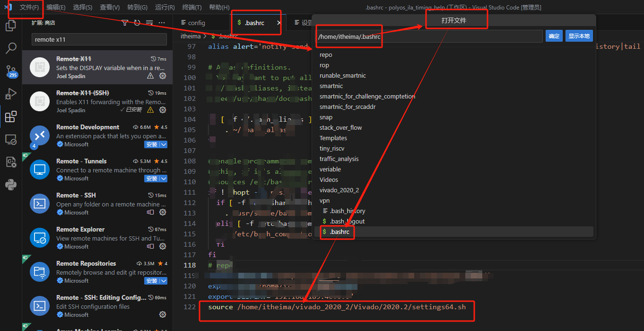Select the snap folder entry
Screen dimensions: 644x331
[x=454, y=117]
